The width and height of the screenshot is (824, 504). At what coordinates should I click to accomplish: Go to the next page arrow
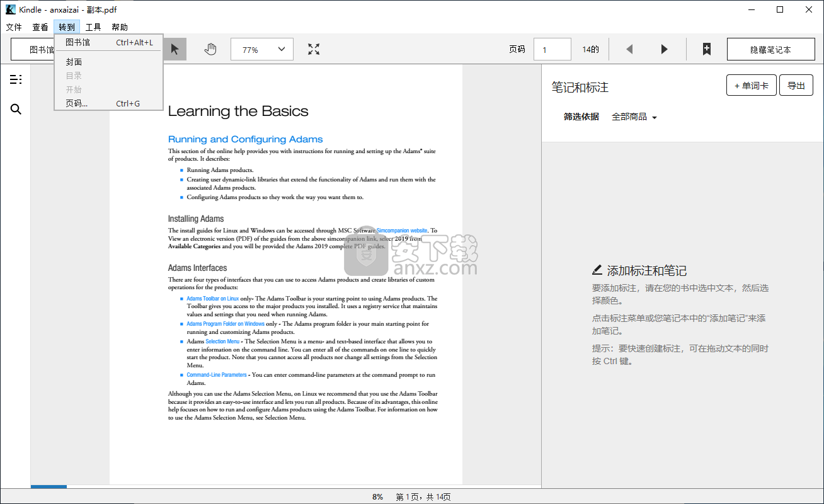click(x=664, y=49)
